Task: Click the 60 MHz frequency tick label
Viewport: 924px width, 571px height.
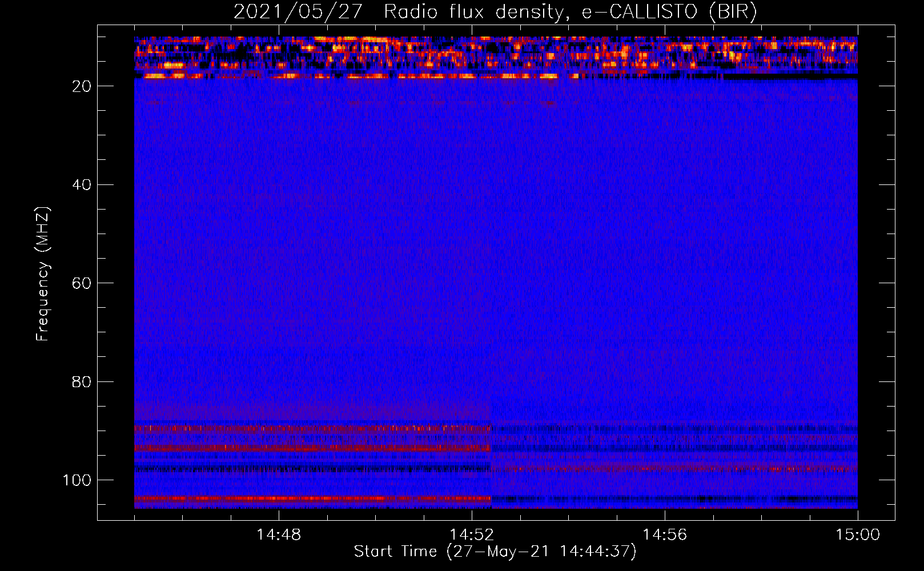Action: coord(82,284)
